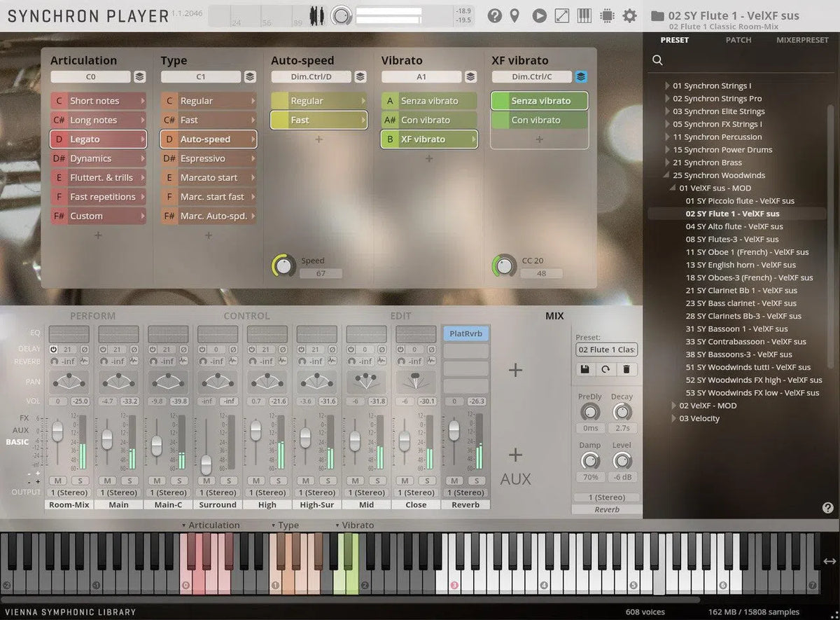840x620 pixels.
Task: Expand the 02 VelXF - MOD folder
Action: 673,405
